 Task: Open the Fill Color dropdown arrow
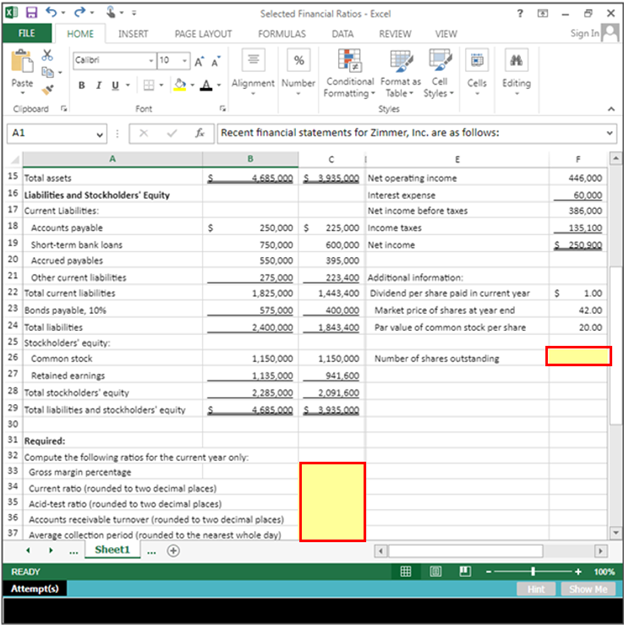tap(192, 85)
